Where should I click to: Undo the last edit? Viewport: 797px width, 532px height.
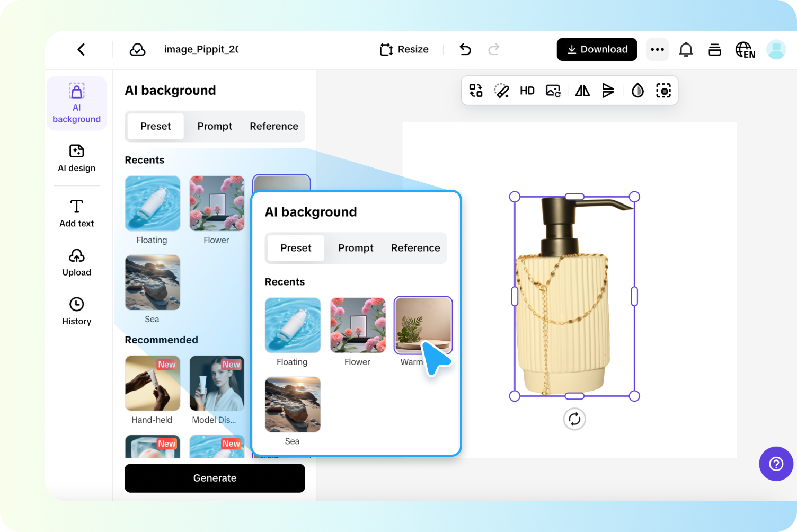click(x=465, y=49)
